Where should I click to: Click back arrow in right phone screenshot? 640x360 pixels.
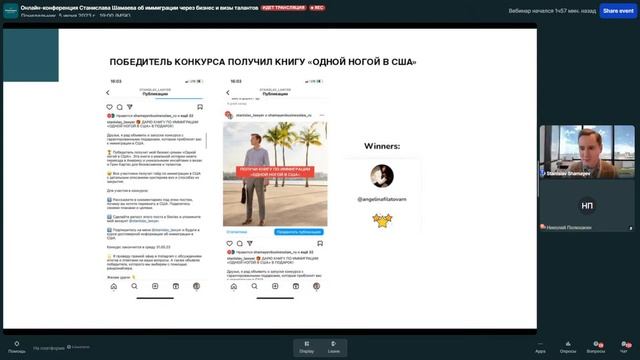click(228, 93)
